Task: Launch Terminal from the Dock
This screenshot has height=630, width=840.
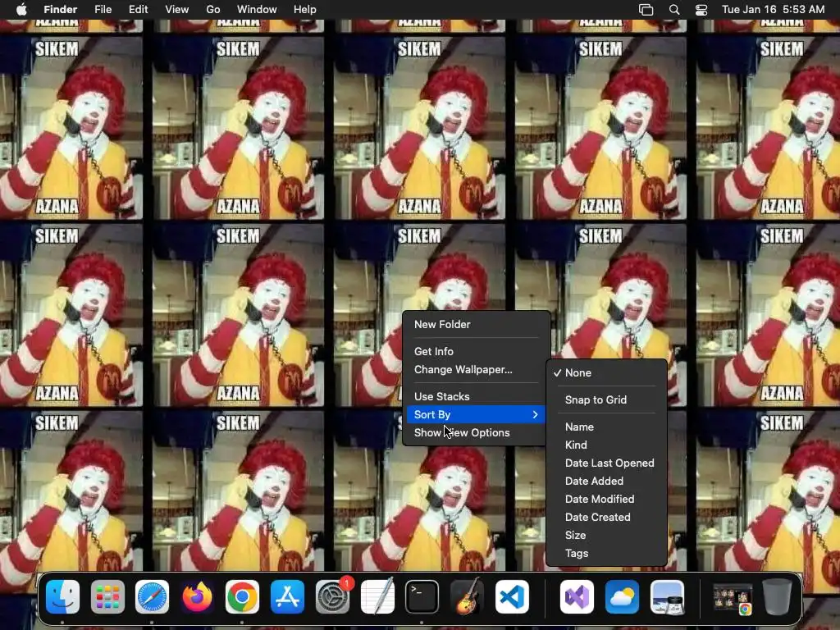Action: pos(422,597)
